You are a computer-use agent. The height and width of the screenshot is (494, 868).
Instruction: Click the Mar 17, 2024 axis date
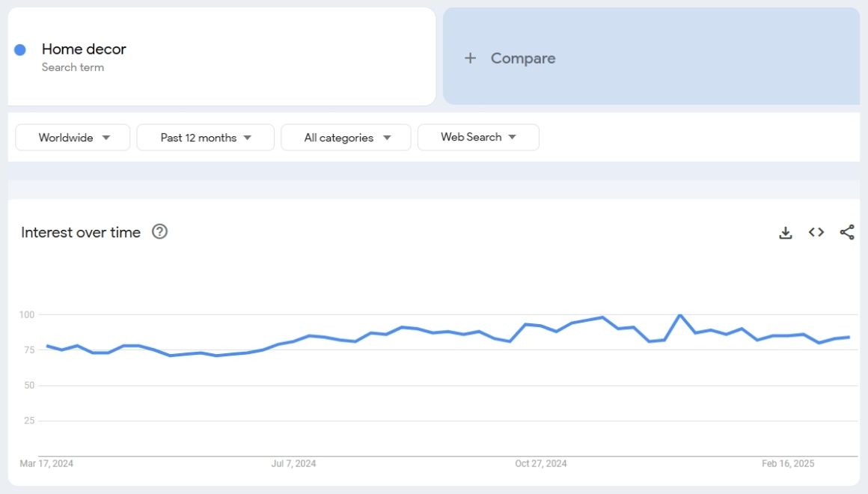coord(46,464)
